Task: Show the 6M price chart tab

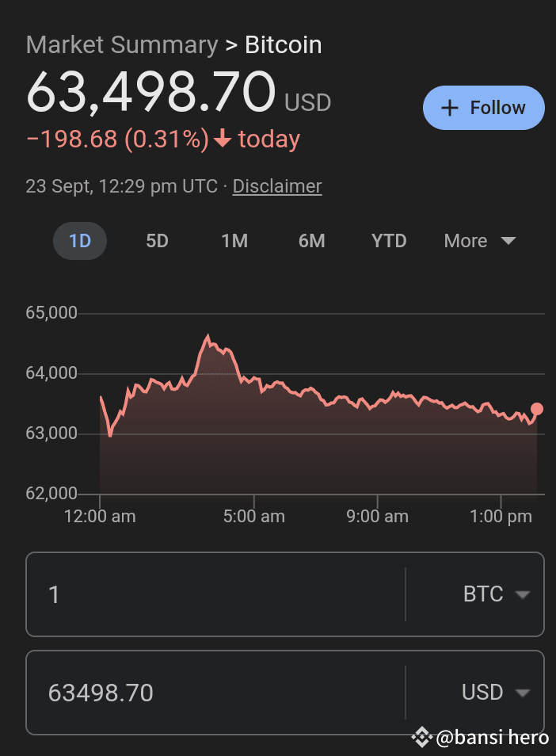Action: (312, 241)
